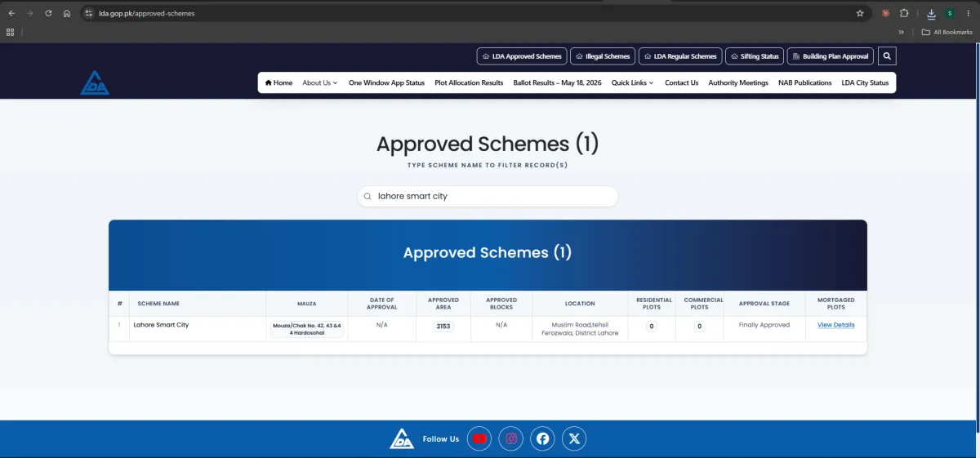This screenshot has height=458, width=980.
Task: Click the Approval Stage column header
Action: click(x=764, y=304)
